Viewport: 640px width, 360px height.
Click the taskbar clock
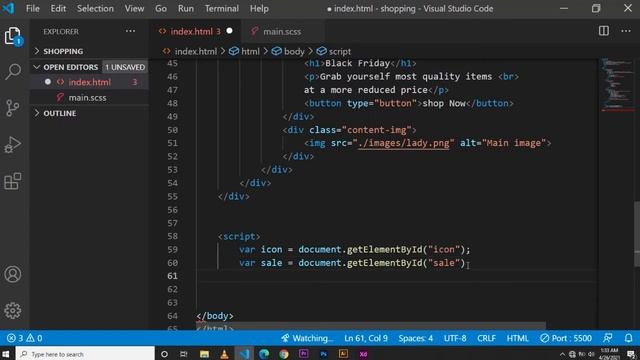coord(609,354)
